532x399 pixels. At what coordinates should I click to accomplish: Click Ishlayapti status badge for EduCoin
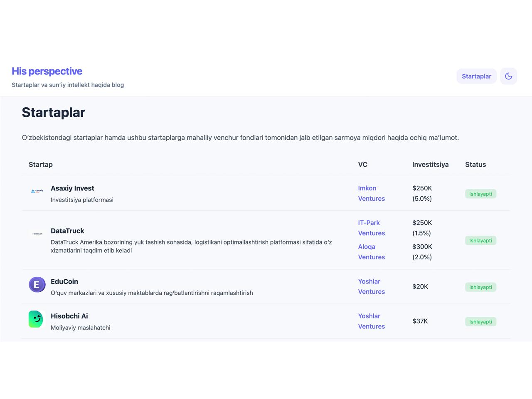[x=480, y=287]
